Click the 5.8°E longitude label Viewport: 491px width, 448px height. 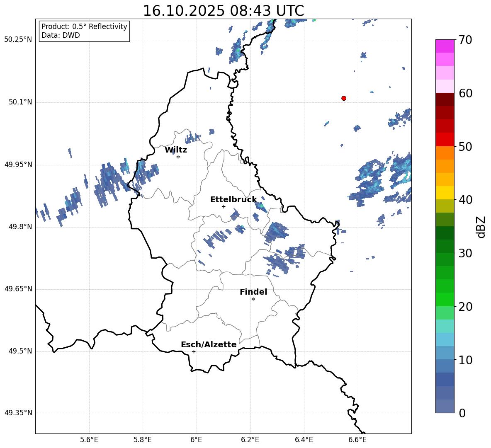(143, 440)
